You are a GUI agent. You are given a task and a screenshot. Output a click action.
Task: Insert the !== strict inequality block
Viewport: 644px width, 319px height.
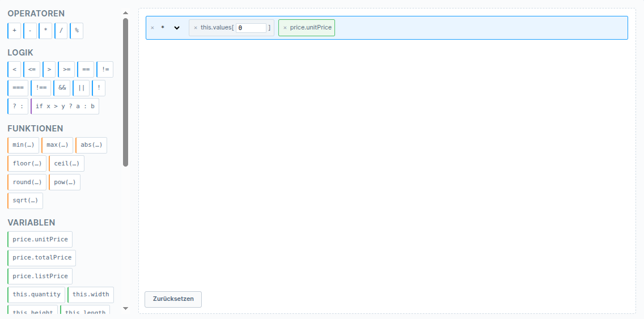click(41, 88)
